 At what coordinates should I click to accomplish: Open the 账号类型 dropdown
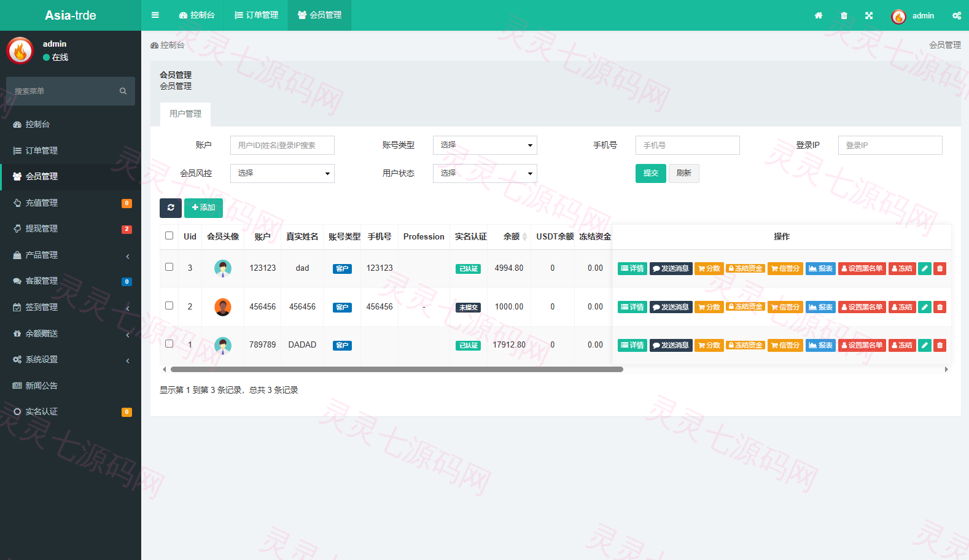click(485, 145)
